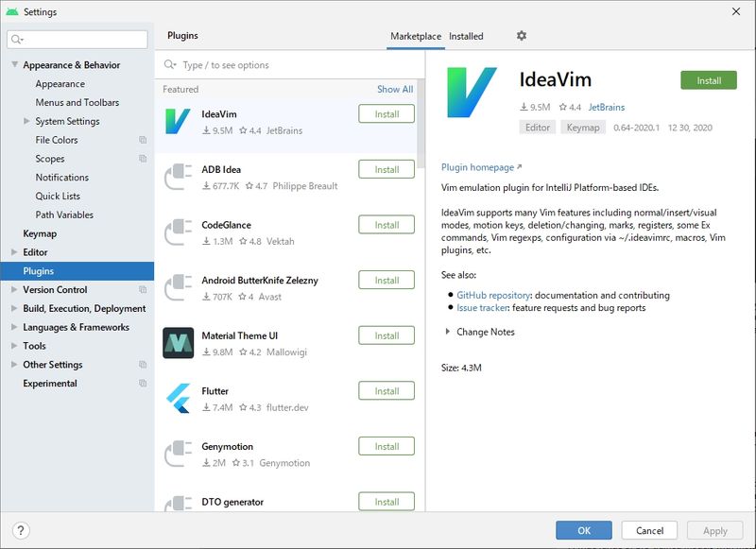Click the Genymotion plugin icon
Screen dimensions: 756x549
click(178, 454)
